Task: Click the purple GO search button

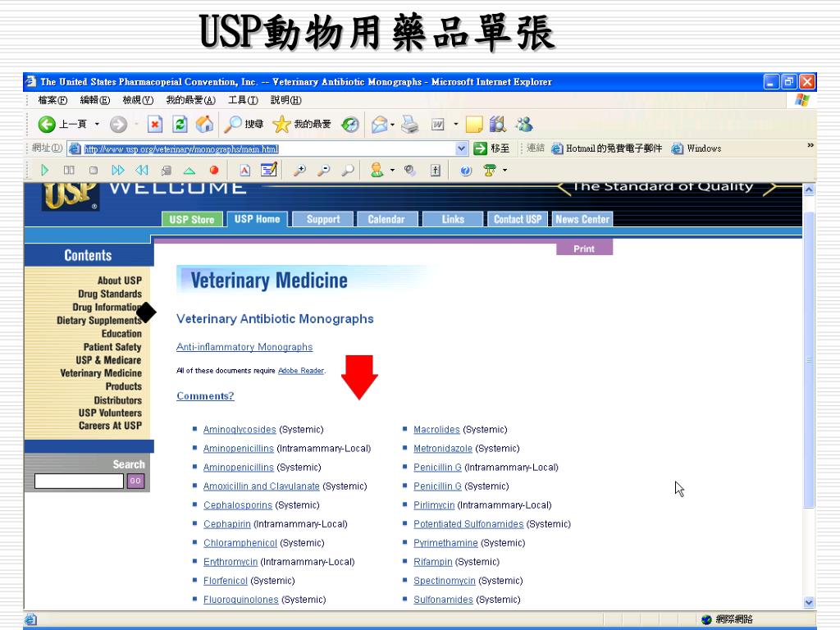Action: pos(135,481)
